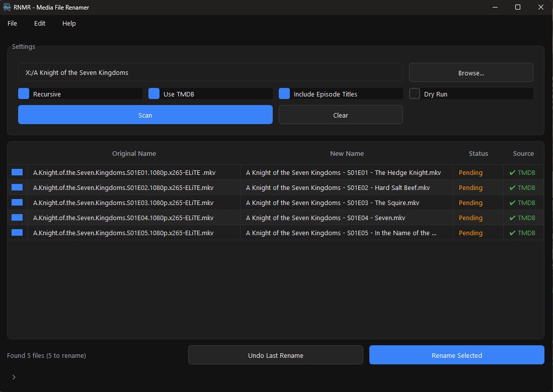Viewport: 553px width, 392px height.
Task: Uncheck Include Episode Titles
Action: [284, 93]
